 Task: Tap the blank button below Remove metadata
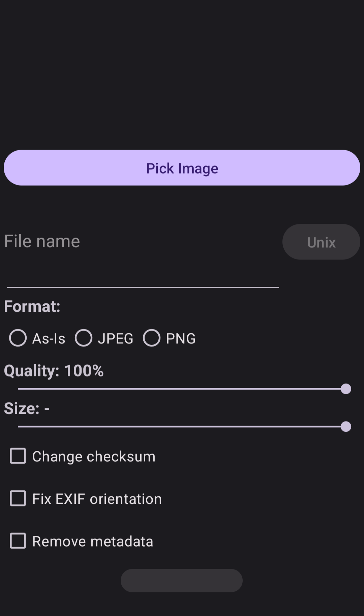coord(182,581)
